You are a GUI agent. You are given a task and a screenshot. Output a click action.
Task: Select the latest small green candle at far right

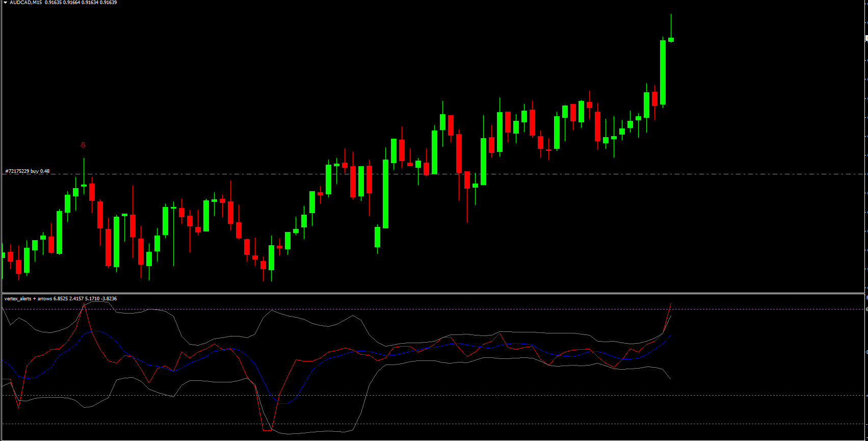(x=671, y=39)
